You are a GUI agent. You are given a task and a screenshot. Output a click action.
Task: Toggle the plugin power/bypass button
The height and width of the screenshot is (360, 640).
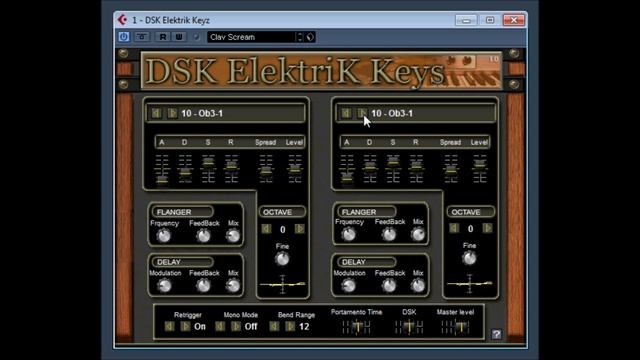pos(124,37)
